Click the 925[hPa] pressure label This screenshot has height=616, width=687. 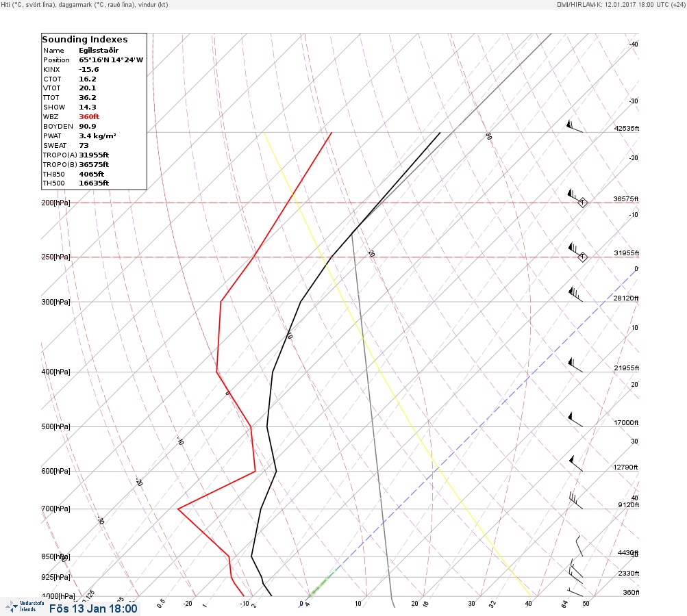(x=55, y=577)
